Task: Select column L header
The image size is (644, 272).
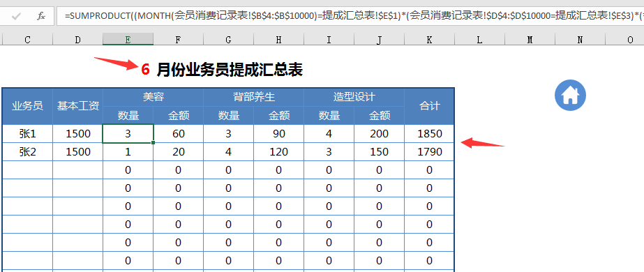Action: [x=480, y=39]
